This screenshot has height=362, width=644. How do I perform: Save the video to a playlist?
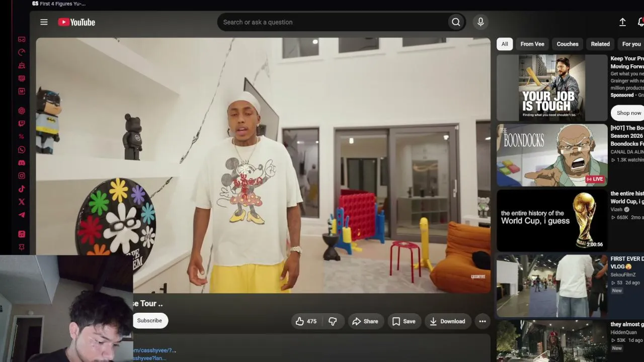click(x=404, y=321)
